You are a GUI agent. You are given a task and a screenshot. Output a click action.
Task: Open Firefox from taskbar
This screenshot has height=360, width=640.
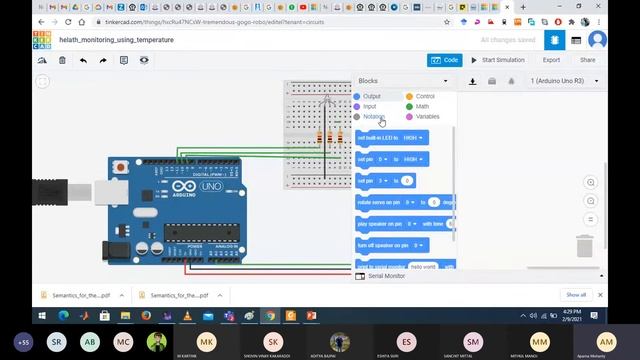[146, 316]
